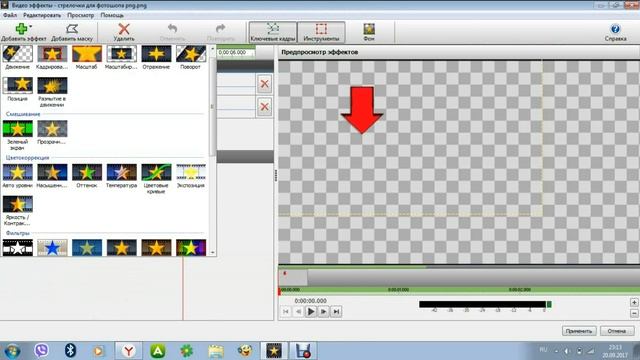Zoom in timeline with plus button
The width and height of the screenshot is (640, 360).
pos(634,302)
